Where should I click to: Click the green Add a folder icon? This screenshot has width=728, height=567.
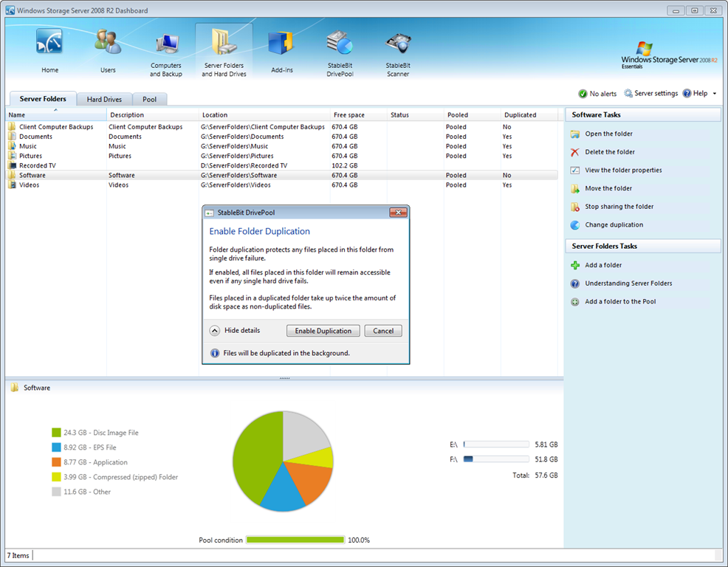point(574,265)
